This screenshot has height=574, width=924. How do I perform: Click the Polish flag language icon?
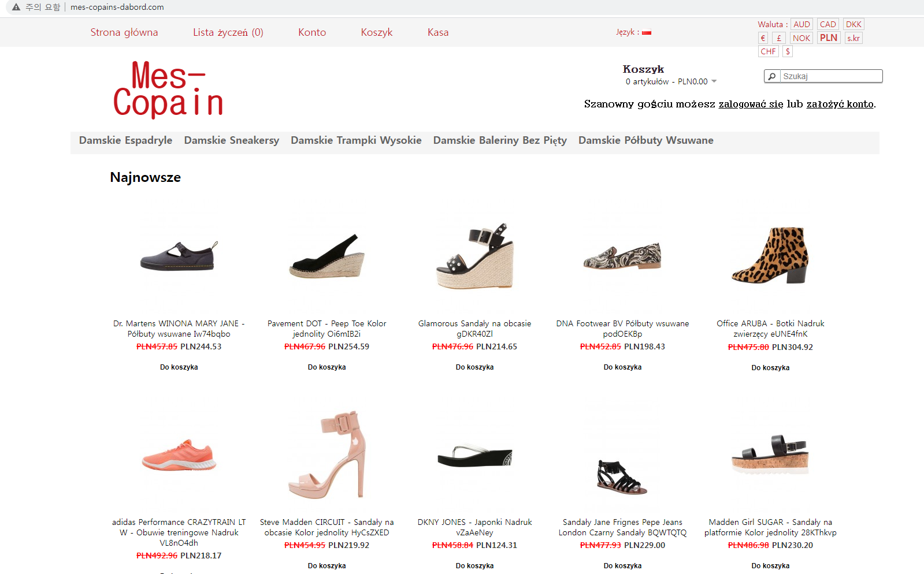click(647, 32)
